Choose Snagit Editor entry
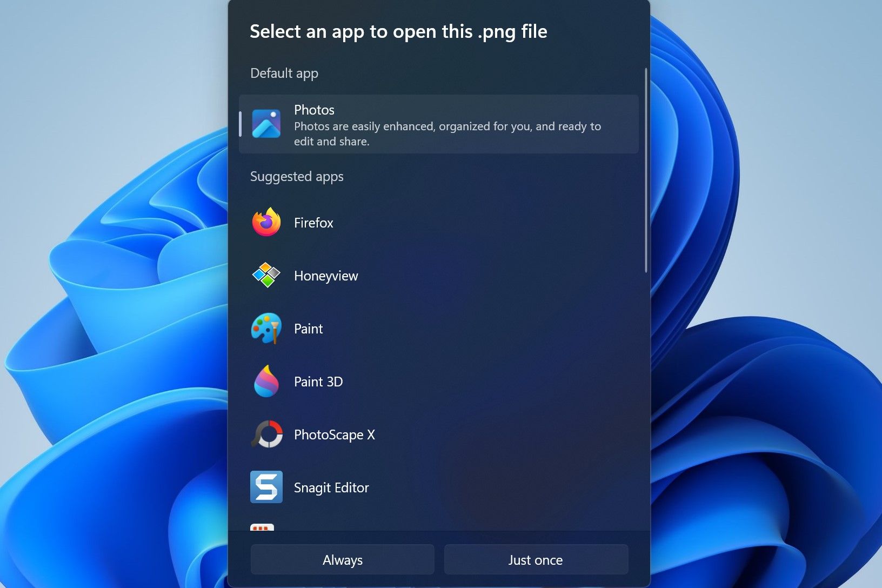Screen dimensions: 882x588 coord(439,487)
